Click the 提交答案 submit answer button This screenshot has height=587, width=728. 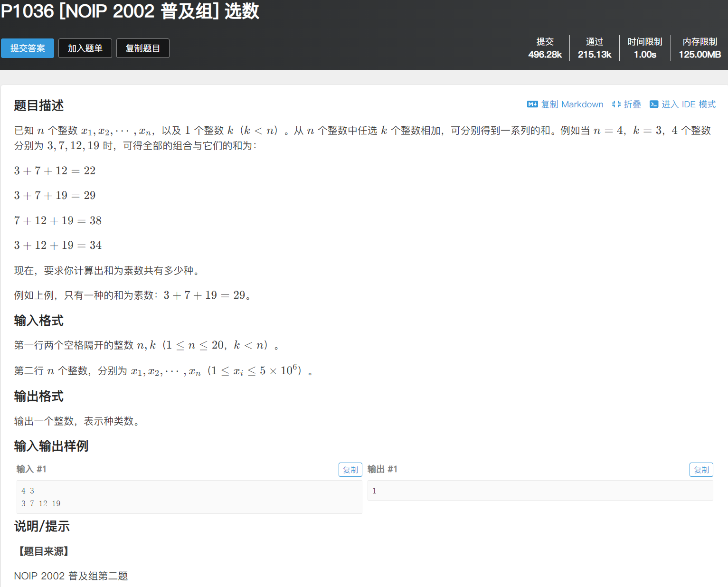28,48
